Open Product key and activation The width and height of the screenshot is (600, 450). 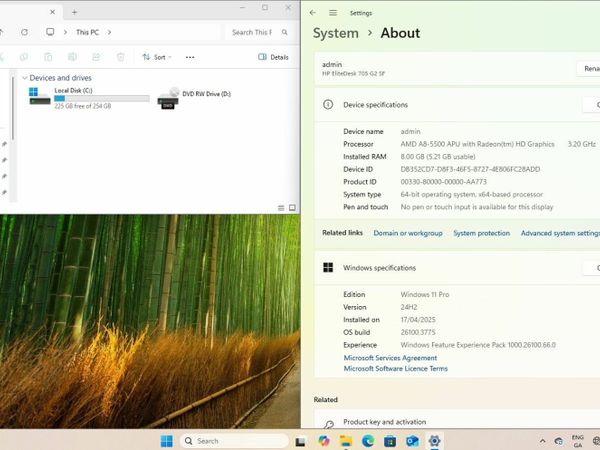coord(457,420)
